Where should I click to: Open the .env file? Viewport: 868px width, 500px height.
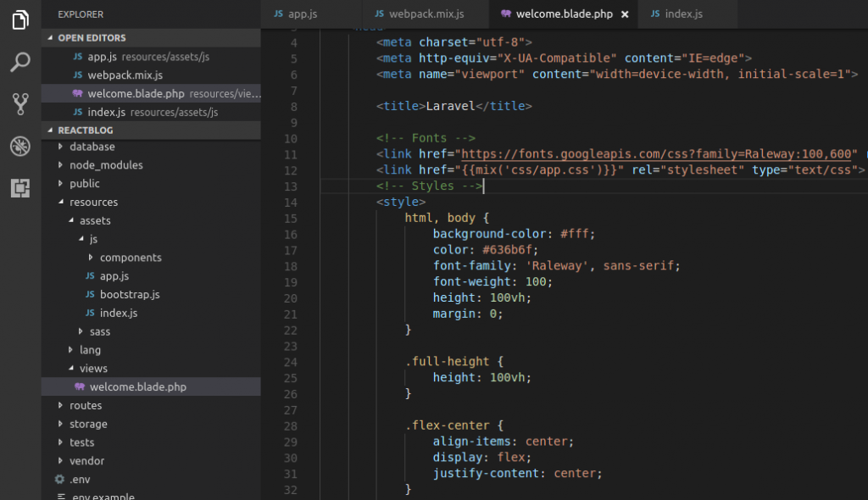(151, 480)
